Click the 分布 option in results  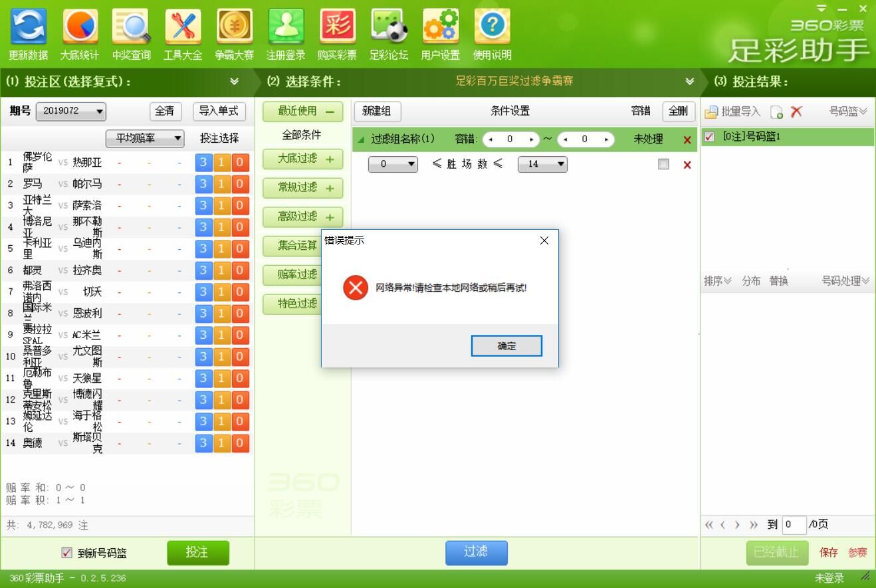click(x=751, y=281)
